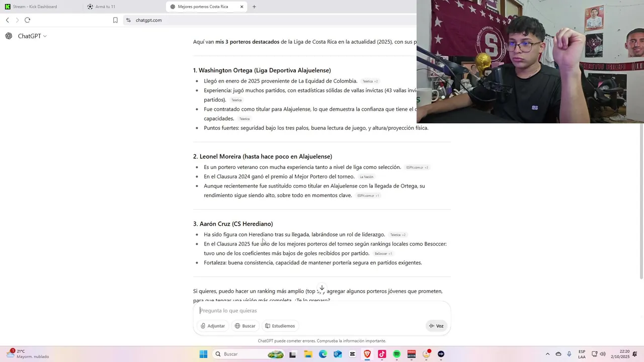
Task: Open clock showing 22:20 2/10/2025
Action: (621, 354)
